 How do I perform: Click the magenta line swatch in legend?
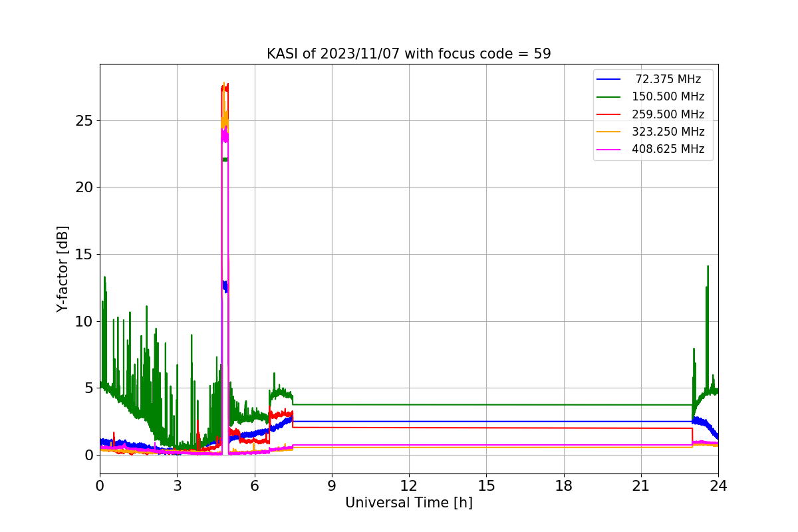[609, 150]
